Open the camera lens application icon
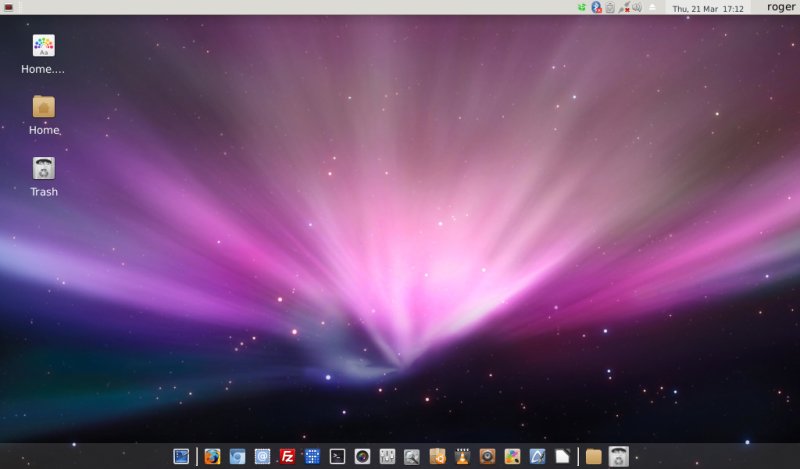Screen dimensions: 800x469 [362, 456]
